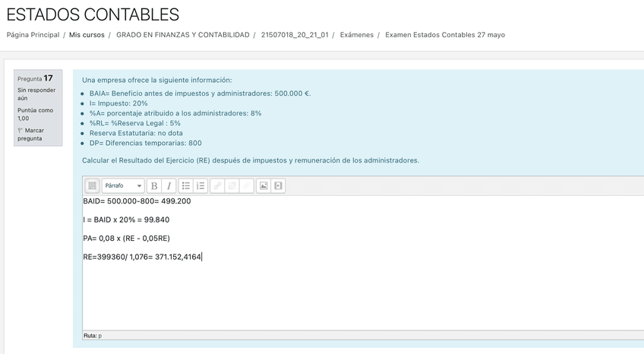The image size is (644, 354).
Task: Click the prevent automatic linking icon
Action: 247,185
